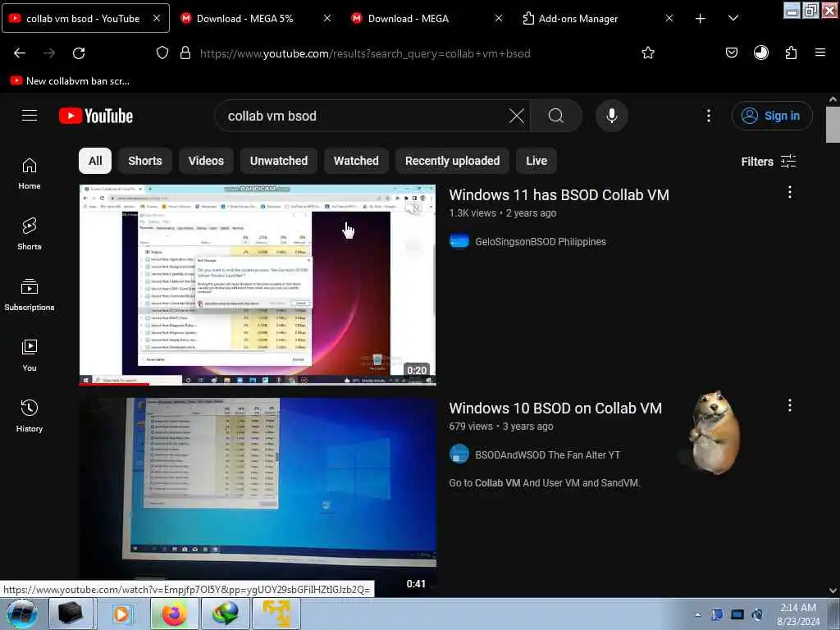This screenshot has width=840, height=630.
Task: Open the Firefox account icon
Action: [760, 52]
